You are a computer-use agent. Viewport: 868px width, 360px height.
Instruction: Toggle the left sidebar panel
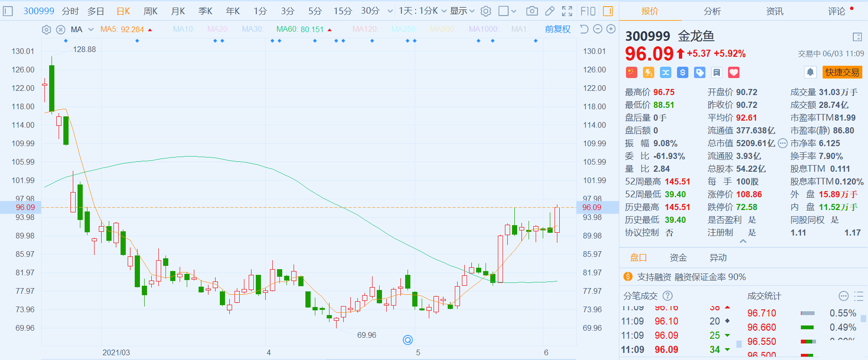click(x=8, y=11)
